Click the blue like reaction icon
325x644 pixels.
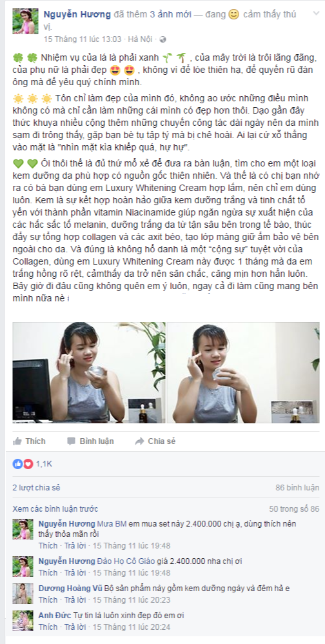point(17,464)
